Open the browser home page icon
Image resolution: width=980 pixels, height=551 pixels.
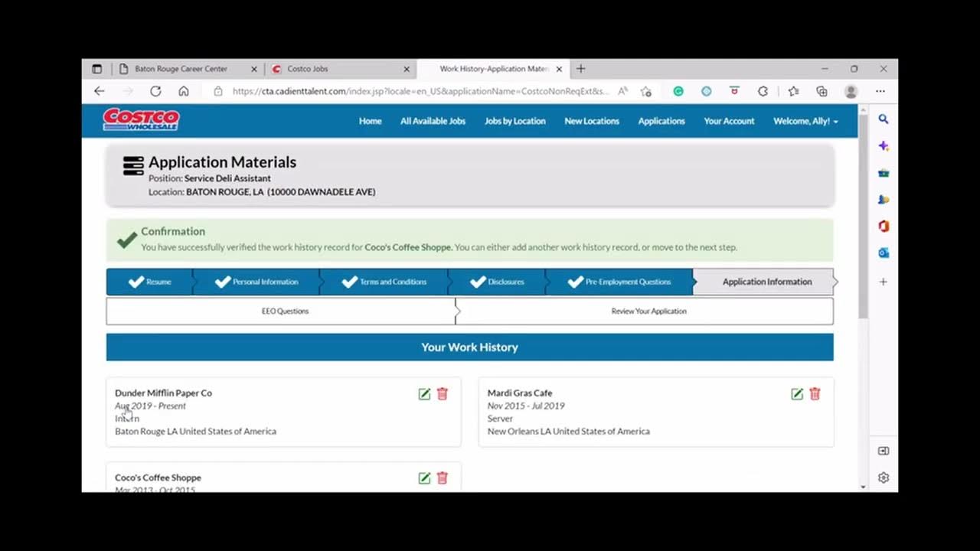tap(184, 91)
